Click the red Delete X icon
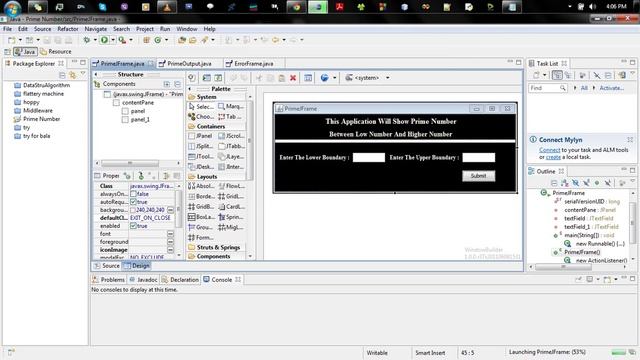Image resolution: width=640 pixels, height=360 pixels. 293,78
